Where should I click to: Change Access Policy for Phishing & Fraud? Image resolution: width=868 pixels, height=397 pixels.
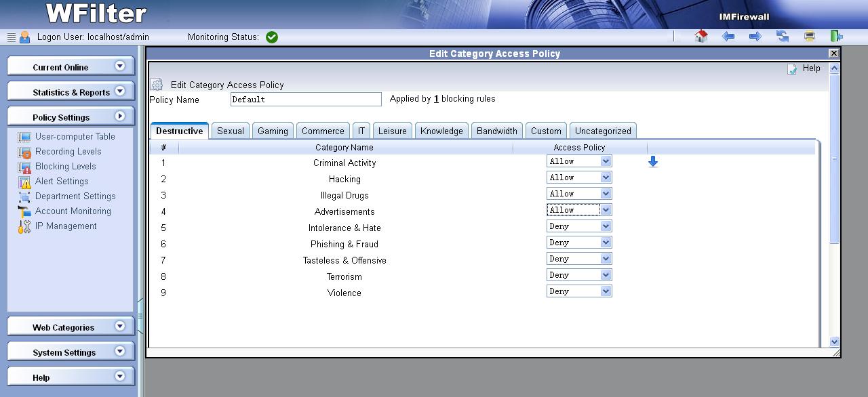coord(579,243)
